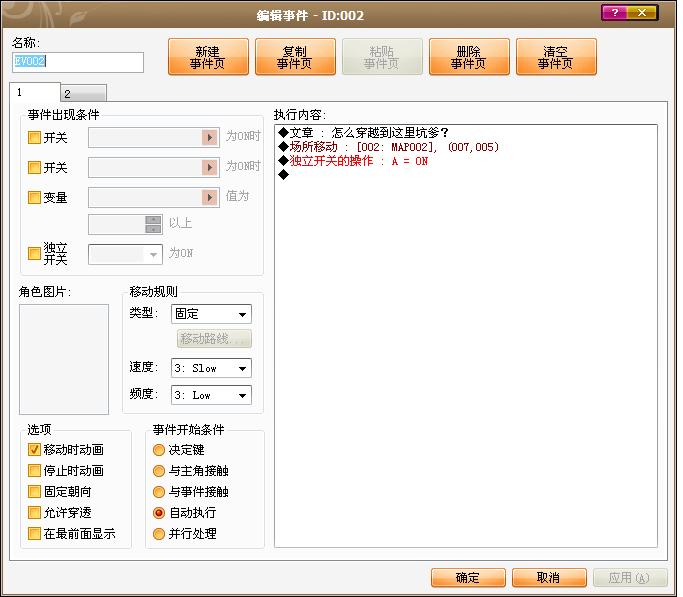Viewport: 683px width, 597px height.
Task: Enable the 变量 condition checkbox
Action: pos(34,197)
